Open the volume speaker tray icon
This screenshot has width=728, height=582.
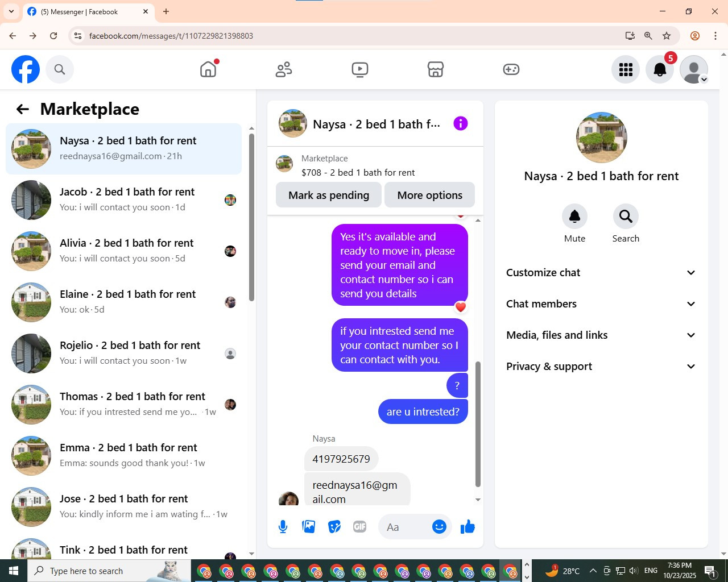click(634, 571)
